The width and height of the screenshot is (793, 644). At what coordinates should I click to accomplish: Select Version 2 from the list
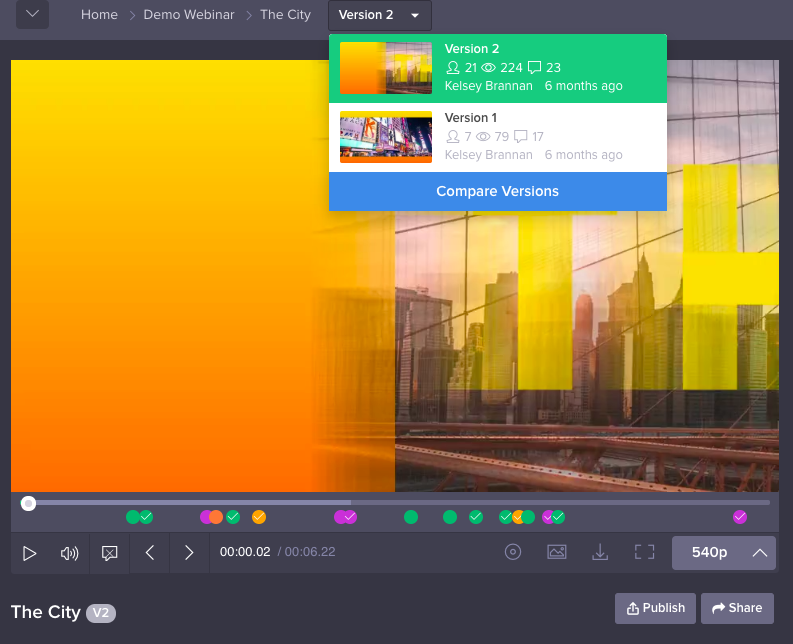click(x=498, y=68)
